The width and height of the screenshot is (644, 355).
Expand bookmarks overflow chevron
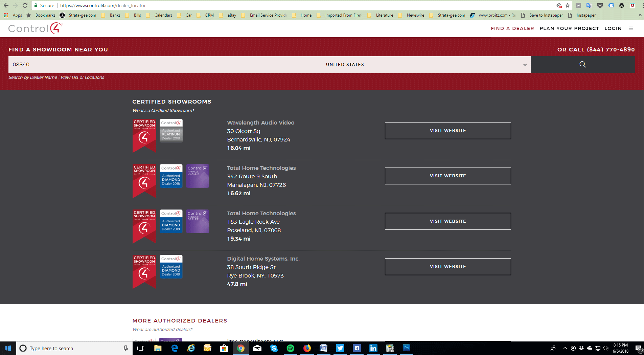(x=640, y=15)
